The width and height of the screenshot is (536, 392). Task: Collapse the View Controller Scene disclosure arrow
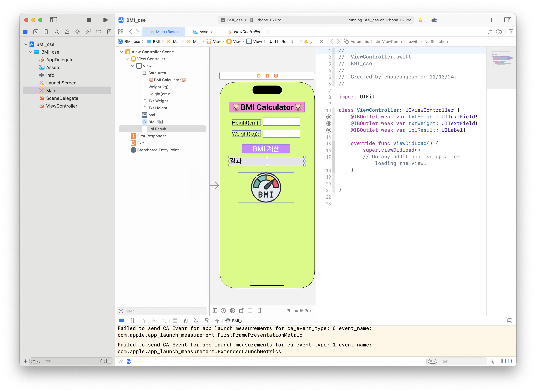pos(121,52)
